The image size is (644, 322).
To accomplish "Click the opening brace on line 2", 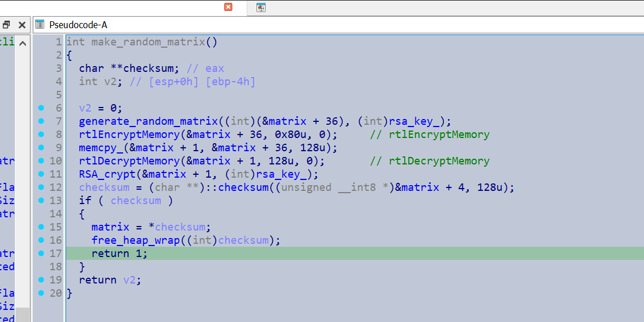I will click(70, 55).
